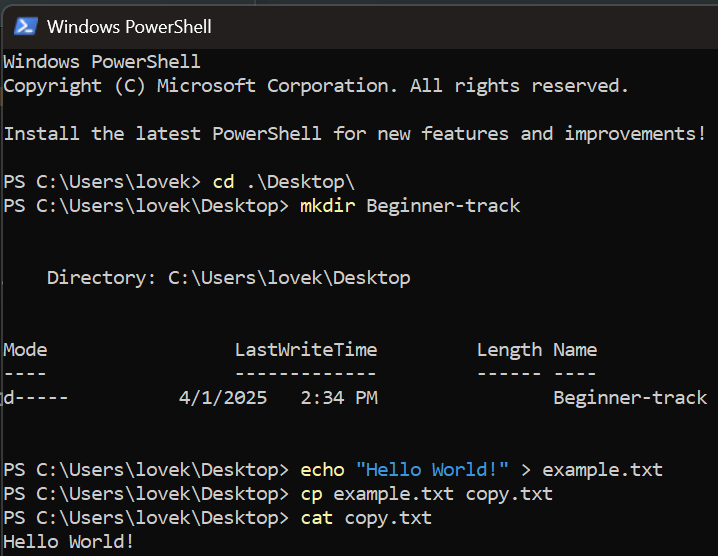Image resolution: width=718 pixels, height=556 pixels.
Task: Click the "cp example.txt copy.txt" command
Action: click(427, 494)
